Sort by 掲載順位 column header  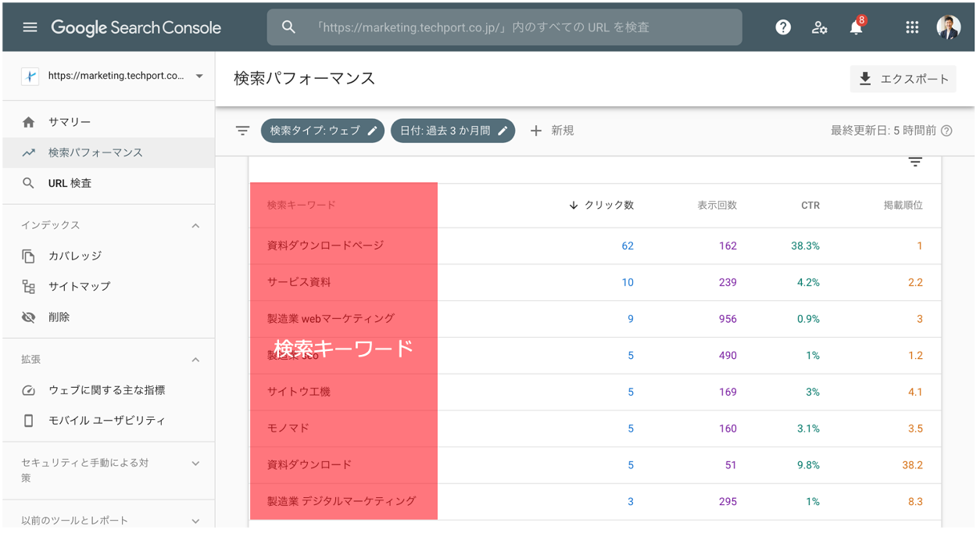tap(903, 205)
